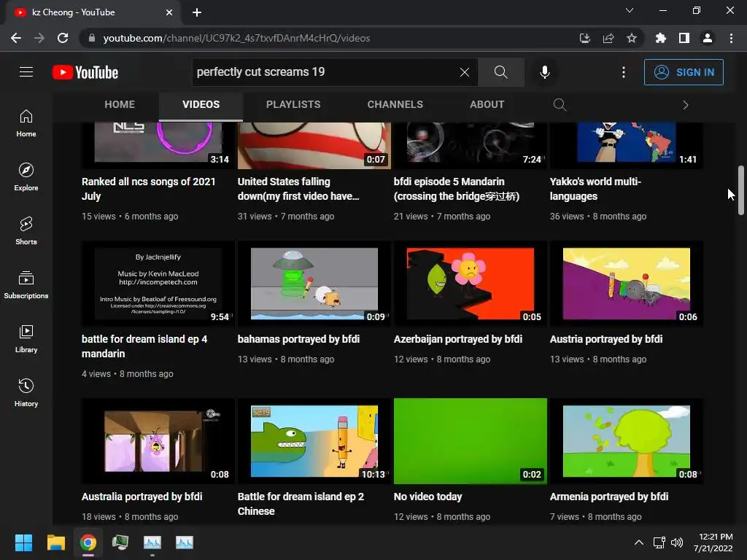This screenshot has height=560, width=747.
Task: Open Subscriptions in left sidebar
Action: (x=26, y=285)
